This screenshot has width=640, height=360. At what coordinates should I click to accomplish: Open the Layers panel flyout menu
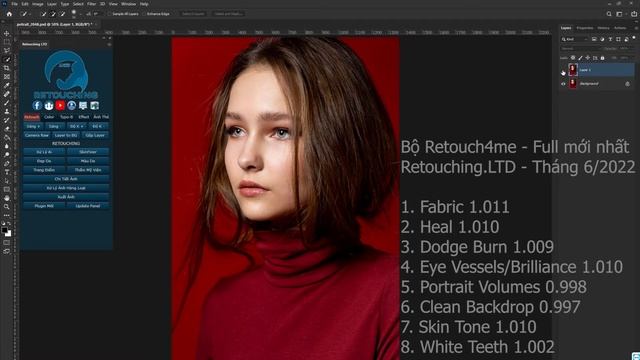pyautogui.click(x=636, y=28)
